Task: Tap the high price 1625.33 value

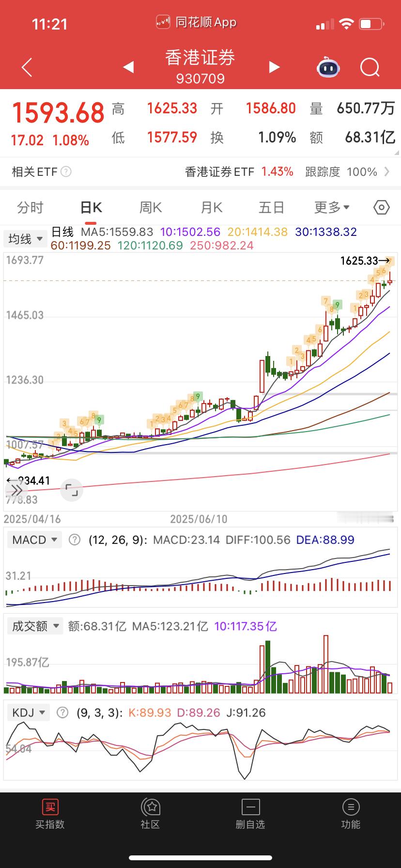Action: (172, 108)
